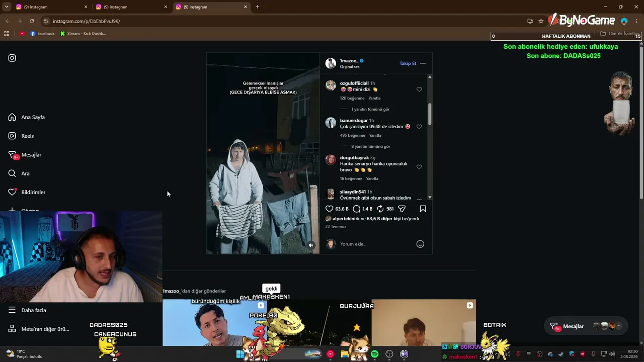Image resolution: width=644 pixels, height=362 pixels.
Task: Open OBS Studio from the taskbar
Action: (389, 354)
